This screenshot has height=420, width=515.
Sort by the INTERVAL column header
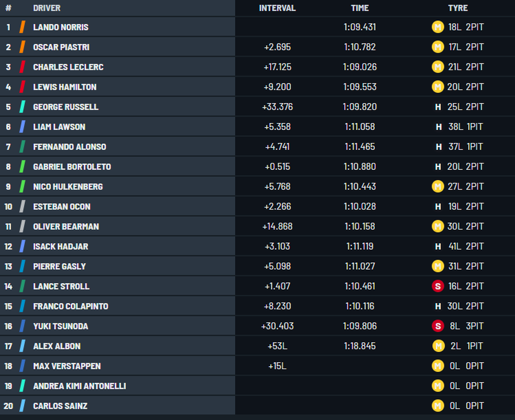277,8
